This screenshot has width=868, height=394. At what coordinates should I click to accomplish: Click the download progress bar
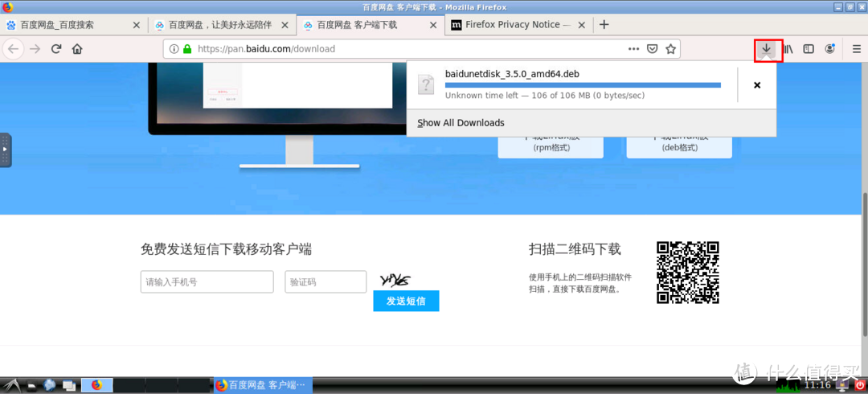583,84
